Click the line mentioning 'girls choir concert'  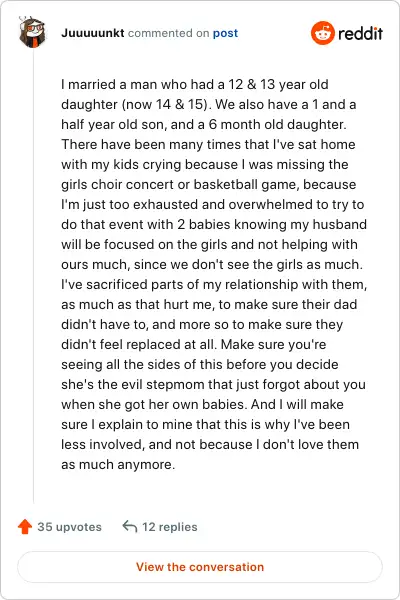(x=209, y=184)
